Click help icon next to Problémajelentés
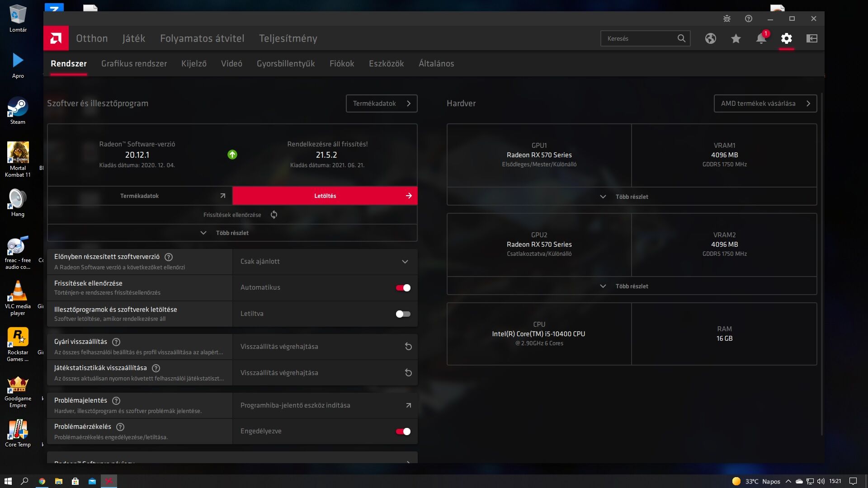Image resolution: width=868 pixels, height=488 pixels. [116, 401]
